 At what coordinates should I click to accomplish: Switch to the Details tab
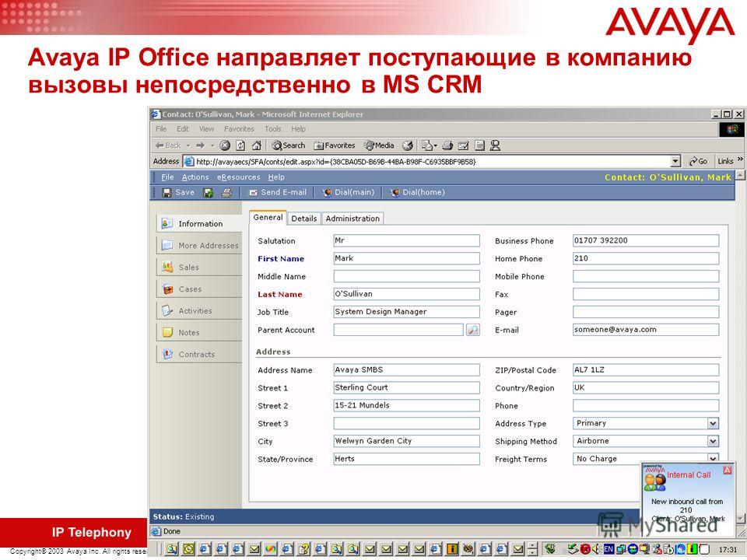pos(304,219)
